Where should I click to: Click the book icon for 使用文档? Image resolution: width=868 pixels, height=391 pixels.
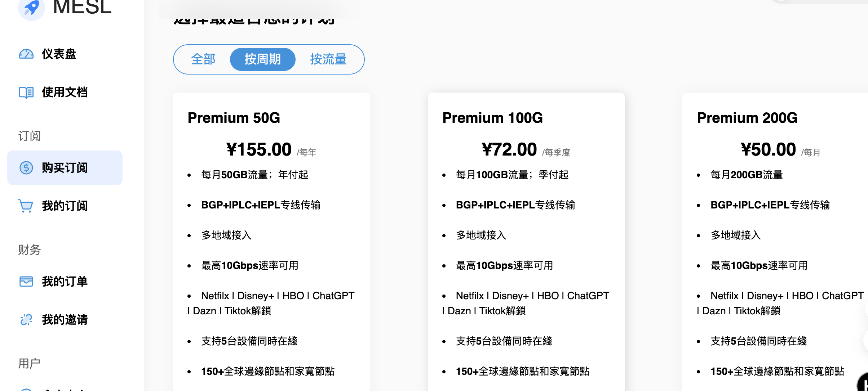pos(26,92)
